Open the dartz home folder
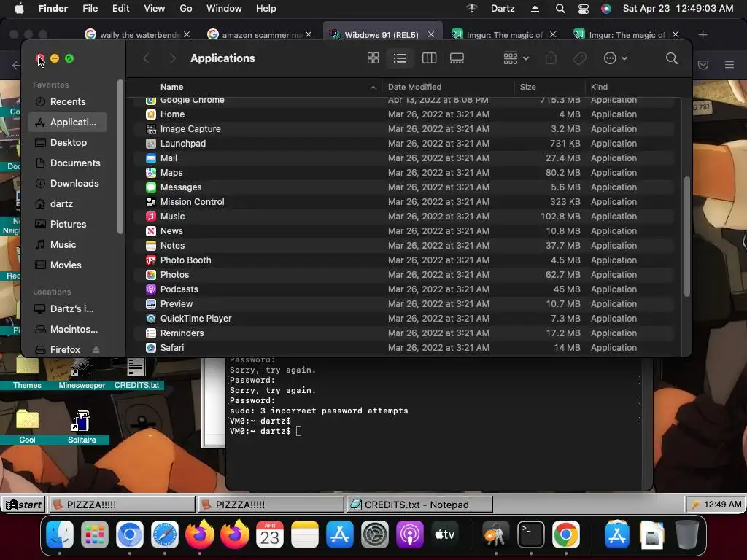Image resolution: width=747 pixels, height=560 pixels. pos(68,204)
